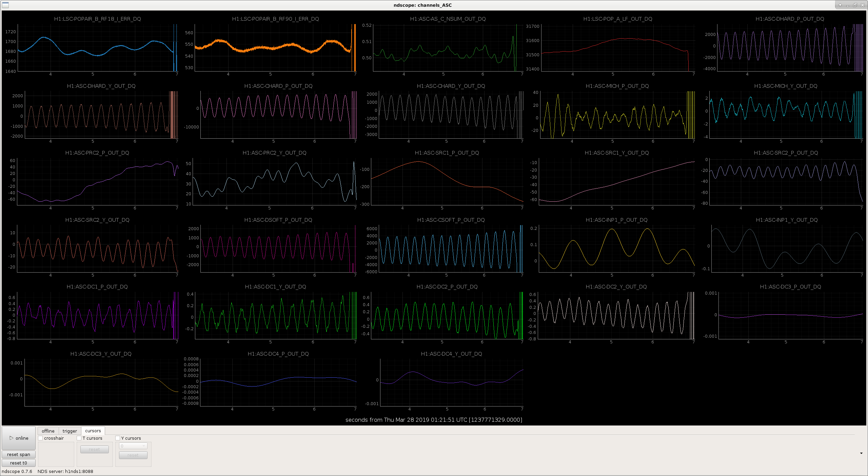
Task: Click the reset span button
Action: tap(19, 454)
